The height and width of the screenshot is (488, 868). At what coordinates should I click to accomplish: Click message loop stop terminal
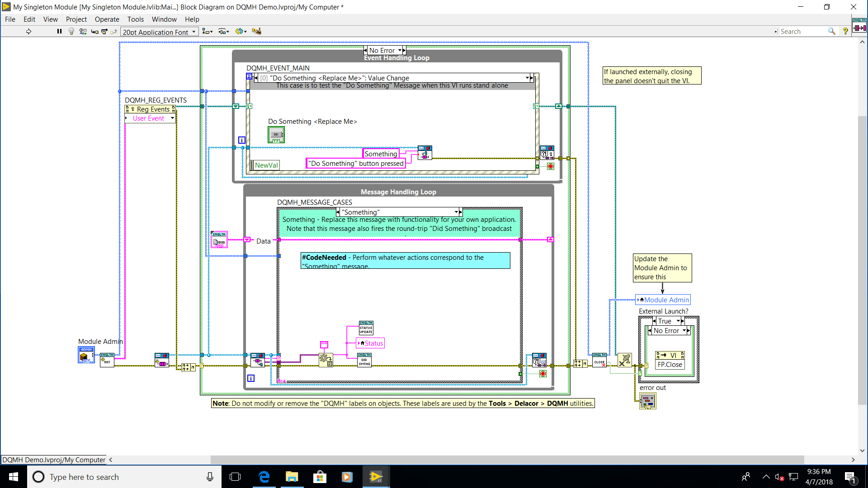tap(542, 374)
